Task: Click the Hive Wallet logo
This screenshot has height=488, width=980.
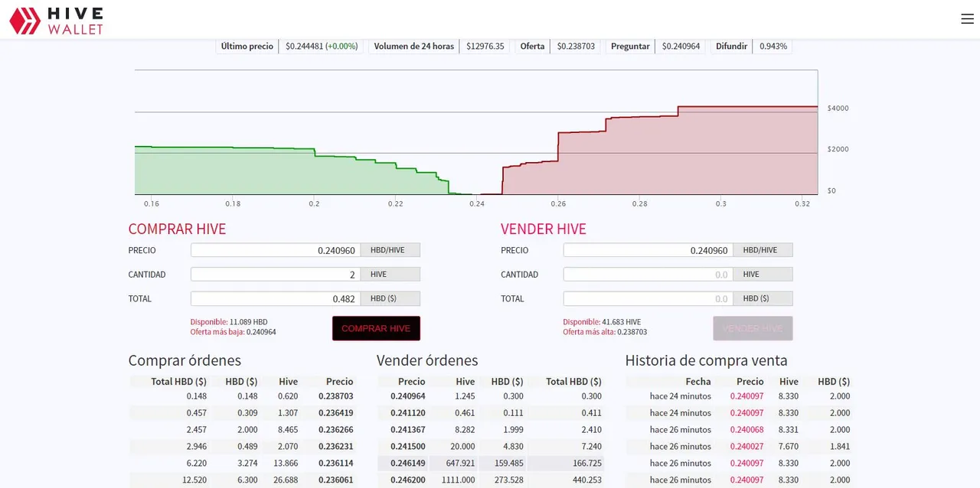Action: [56, 21]
